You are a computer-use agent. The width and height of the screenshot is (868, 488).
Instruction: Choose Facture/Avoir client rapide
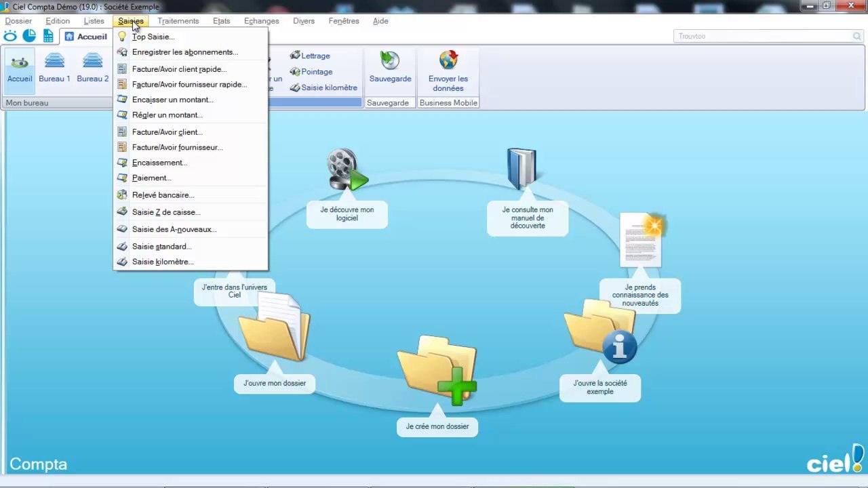[x=191, y=69]
